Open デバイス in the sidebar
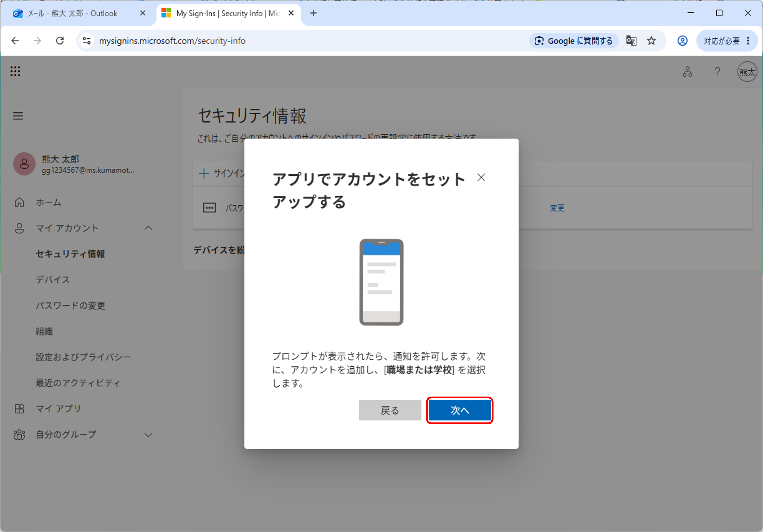 click(53, 280)
